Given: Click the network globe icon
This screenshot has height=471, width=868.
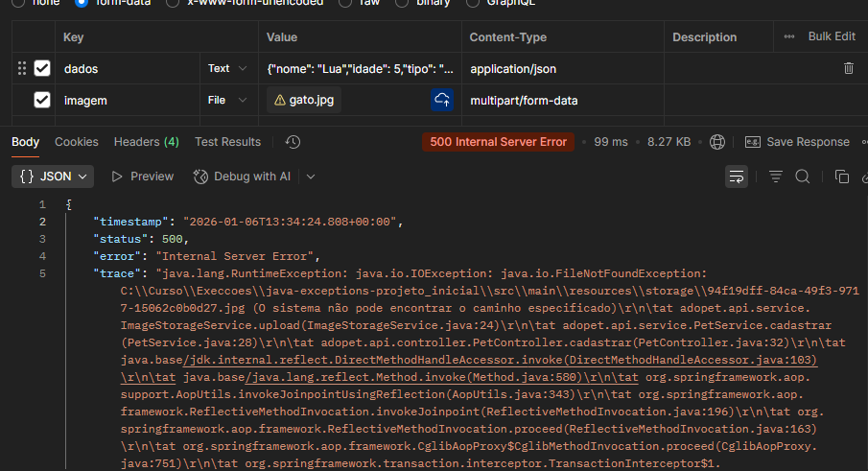Looking at the screenshot, I should click(717, 142).
